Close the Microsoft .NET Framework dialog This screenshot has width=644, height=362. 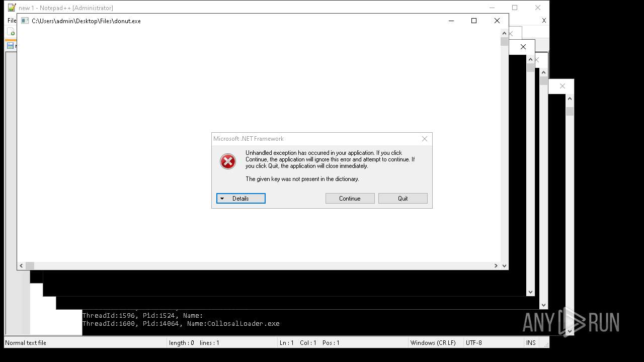(425, 139)
